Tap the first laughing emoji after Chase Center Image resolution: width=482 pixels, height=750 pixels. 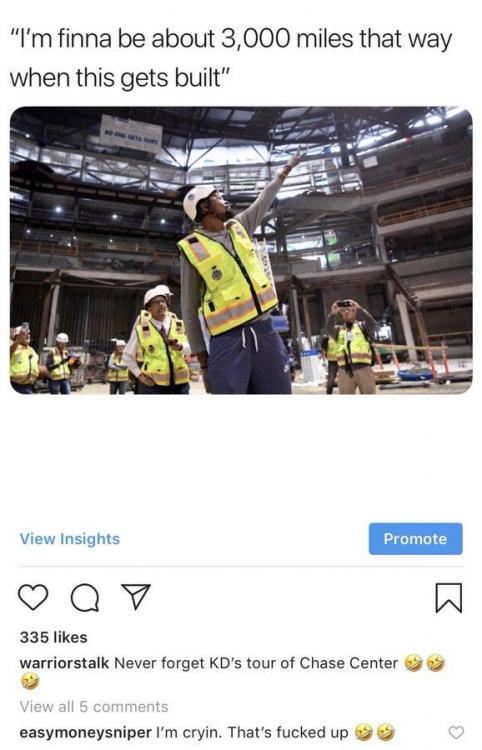click(414, 663)
